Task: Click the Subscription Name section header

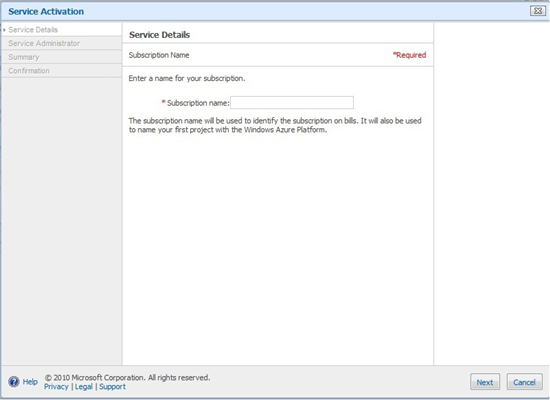Action: (x=159, y=55)
